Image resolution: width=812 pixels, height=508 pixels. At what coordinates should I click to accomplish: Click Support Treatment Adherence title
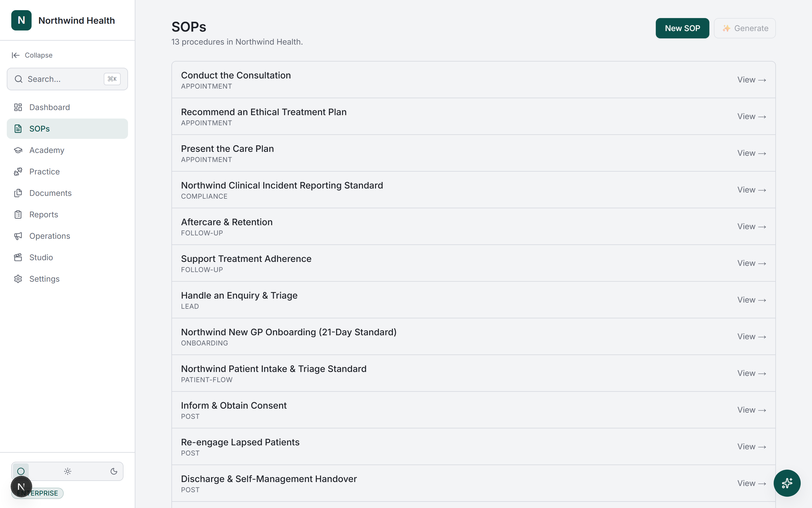pos(246,259)
